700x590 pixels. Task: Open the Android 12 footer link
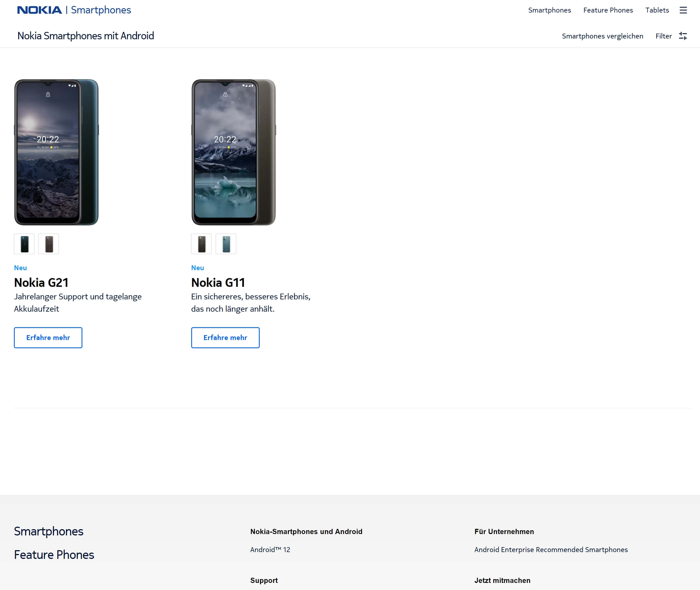tap(270, 550)
